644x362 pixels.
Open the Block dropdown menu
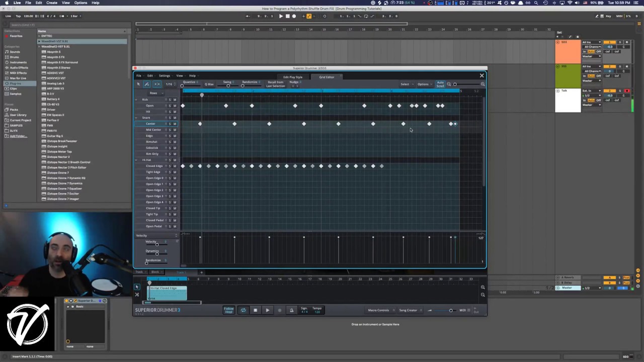(156, 272)
